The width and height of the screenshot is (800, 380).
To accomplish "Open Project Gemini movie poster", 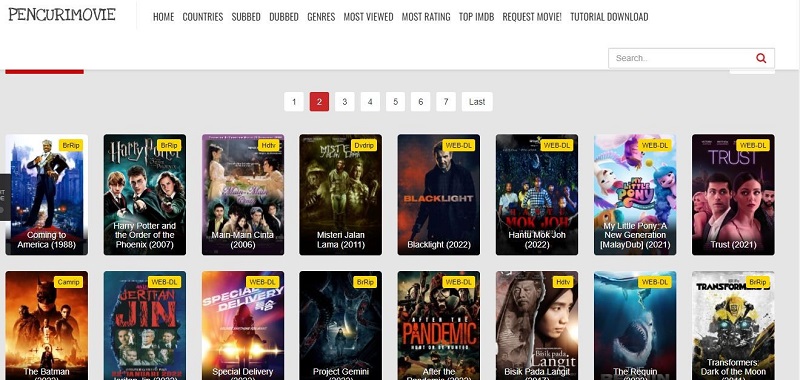I will 340,325.
